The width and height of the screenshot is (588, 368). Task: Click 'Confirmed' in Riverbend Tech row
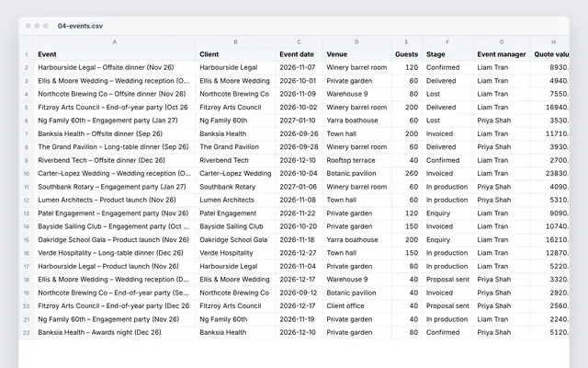(447, 160)
